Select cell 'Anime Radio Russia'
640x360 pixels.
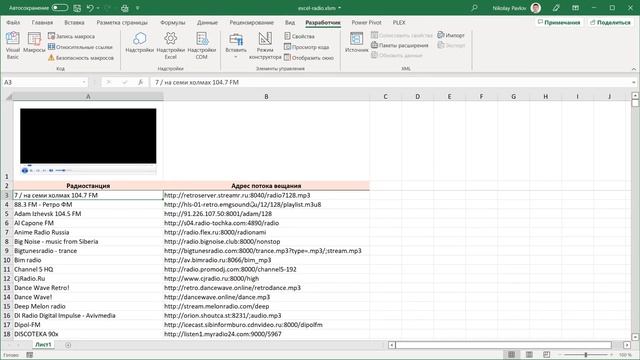88,232
